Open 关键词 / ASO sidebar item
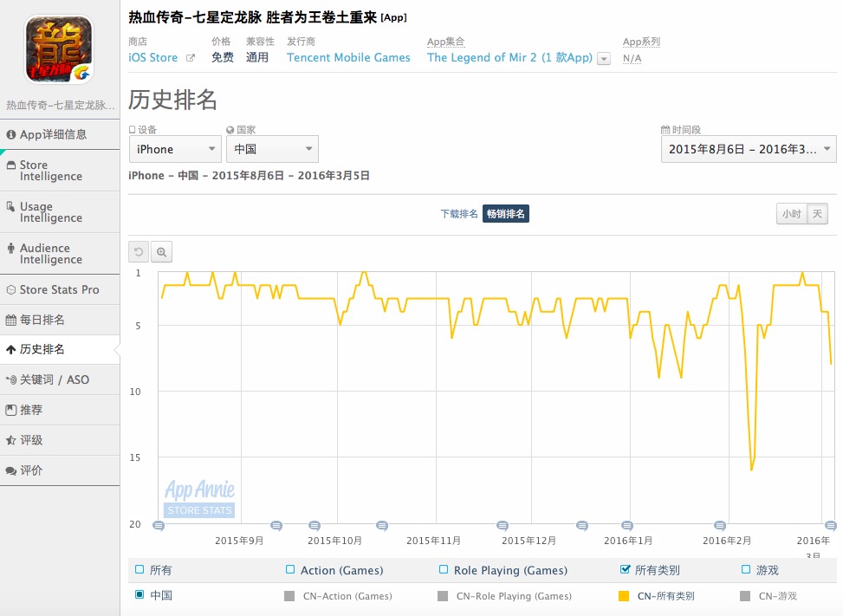Screen dimensions: 843x616 (x=60, y=379)
